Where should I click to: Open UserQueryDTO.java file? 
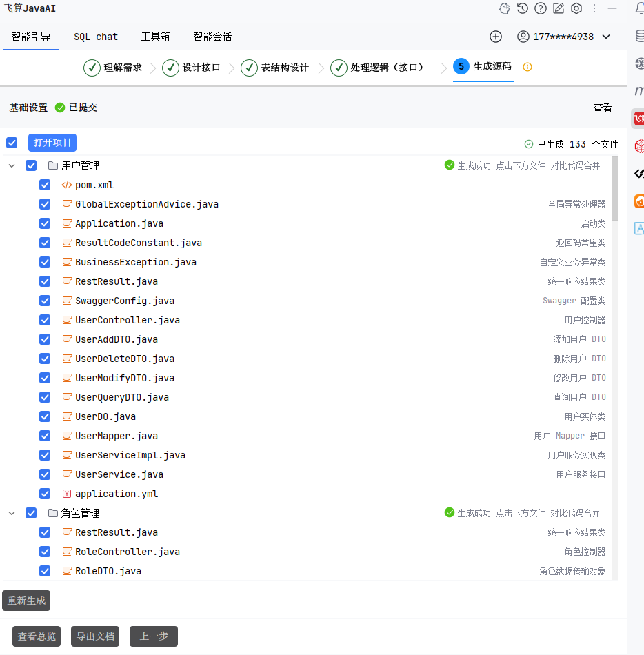[x=122, y=397]
